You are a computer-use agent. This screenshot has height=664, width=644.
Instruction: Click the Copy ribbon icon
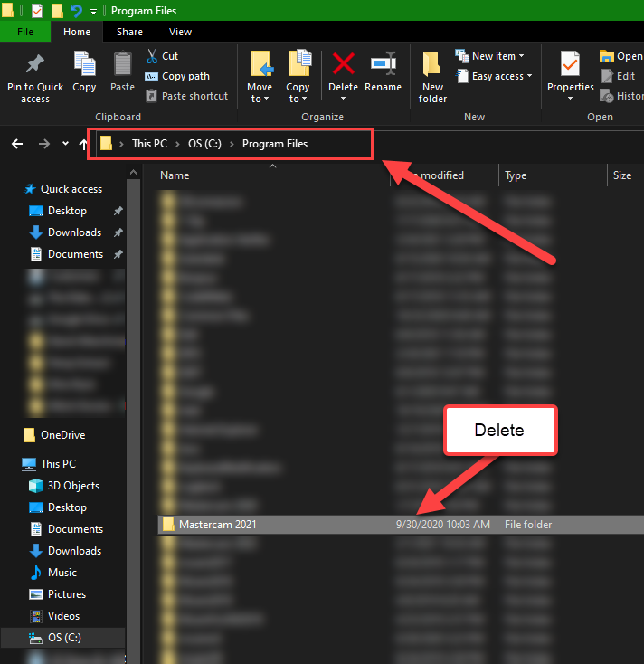click(84, 63)
